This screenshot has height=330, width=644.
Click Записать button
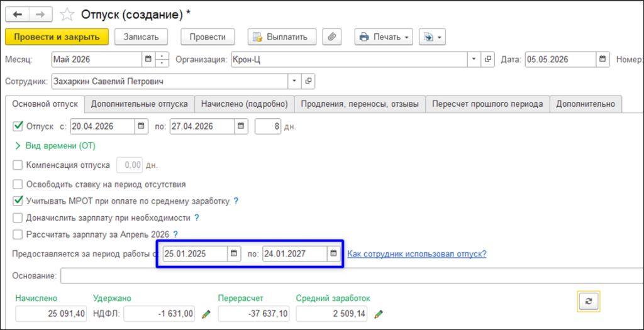point(142,36)
